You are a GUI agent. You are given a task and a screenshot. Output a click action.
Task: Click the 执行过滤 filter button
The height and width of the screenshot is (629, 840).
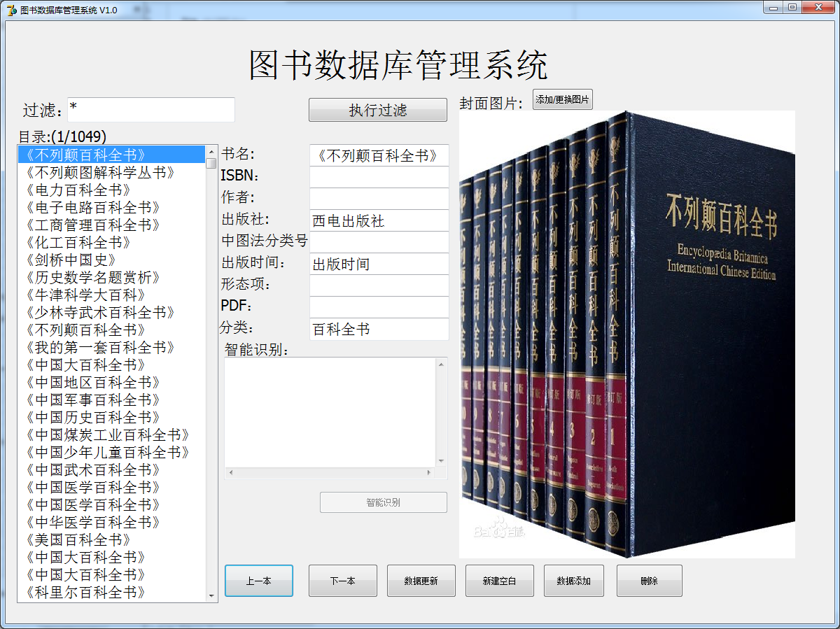tap(377, 110)
